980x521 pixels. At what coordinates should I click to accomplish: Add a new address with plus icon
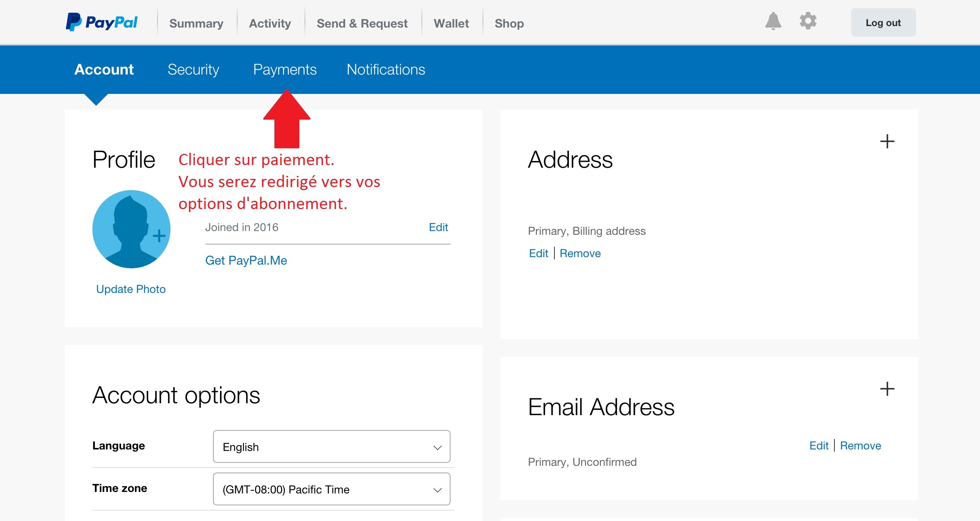(887, 141)
